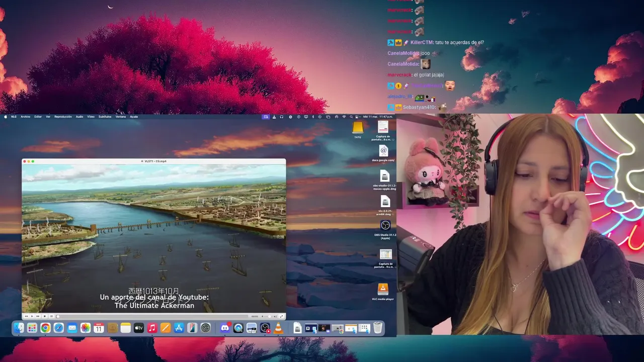This screenshot has height=362, width=644.
Task: Launch Apple TV from the Dock
Action: [139, 328]
